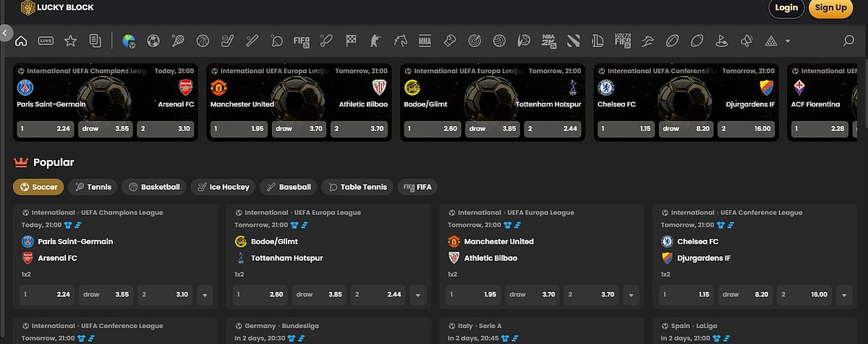Select the golf flag icon

721,41
